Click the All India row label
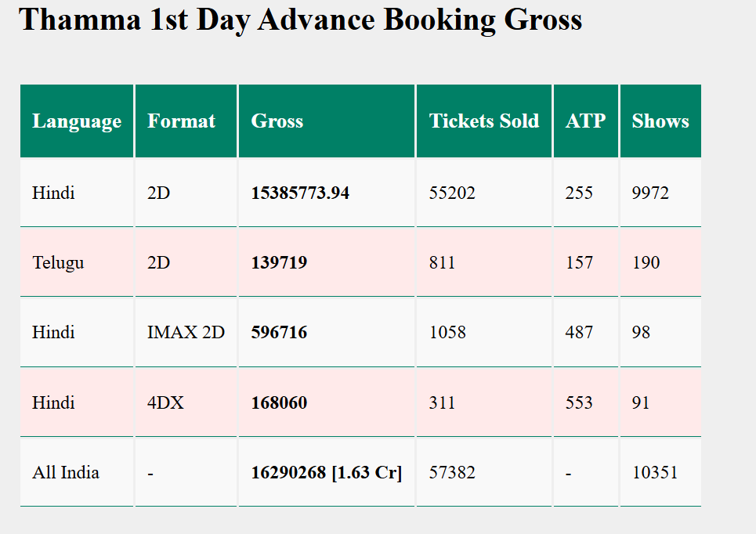756x534 pixels. 66,472
